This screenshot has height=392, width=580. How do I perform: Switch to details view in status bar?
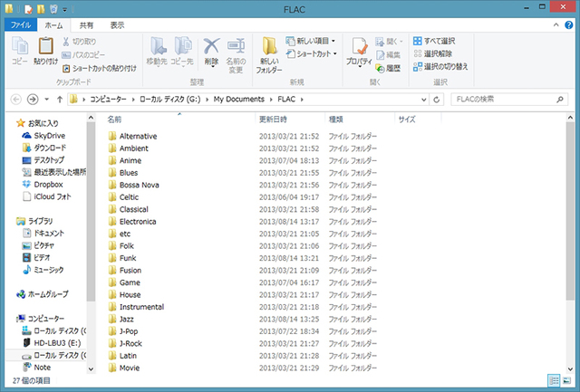[x=554, y=381]
